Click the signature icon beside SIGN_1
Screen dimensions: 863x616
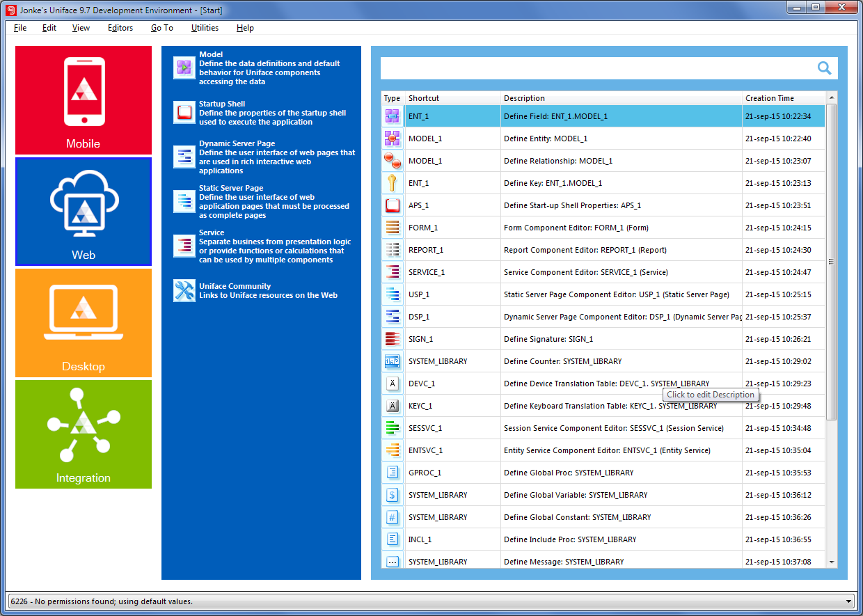(392, 338)
